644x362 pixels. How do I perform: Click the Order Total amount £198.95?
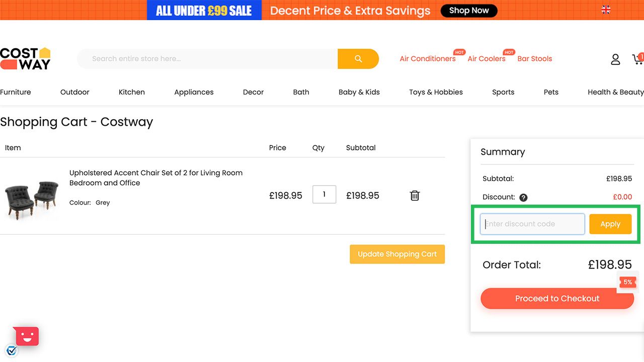(610, 264)
